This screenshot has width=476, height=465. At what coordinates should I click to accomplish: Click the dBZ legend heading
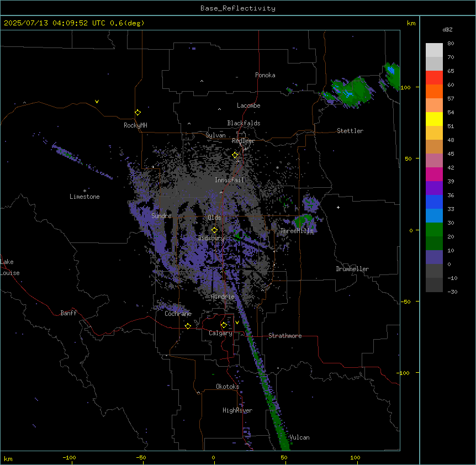[447, 29]
